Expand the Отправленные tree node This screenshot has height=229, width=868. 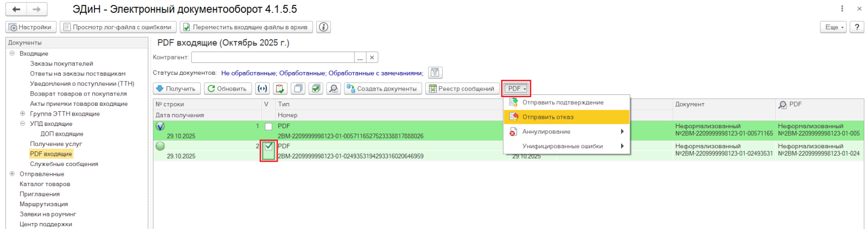point(12,174)
